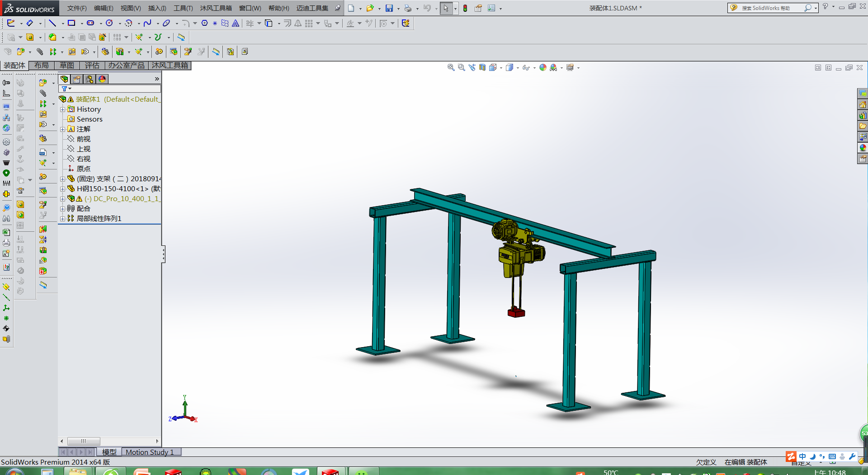Click the New document icon

tap(351, 8)
